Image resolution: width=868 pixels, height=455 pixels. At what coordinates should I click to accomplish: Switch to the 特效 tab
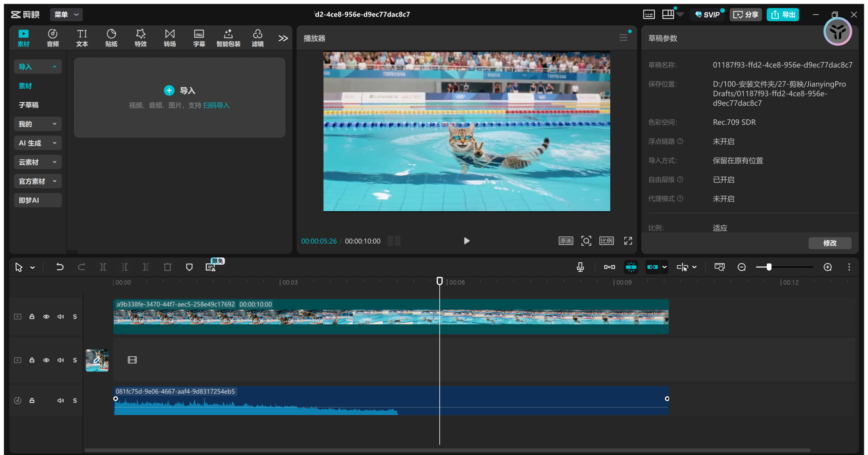[140, 38]
